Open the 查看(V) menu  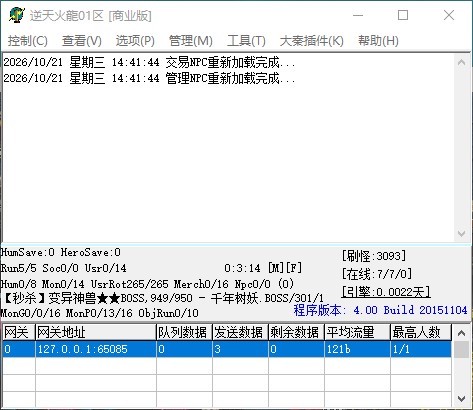[82, 41]
